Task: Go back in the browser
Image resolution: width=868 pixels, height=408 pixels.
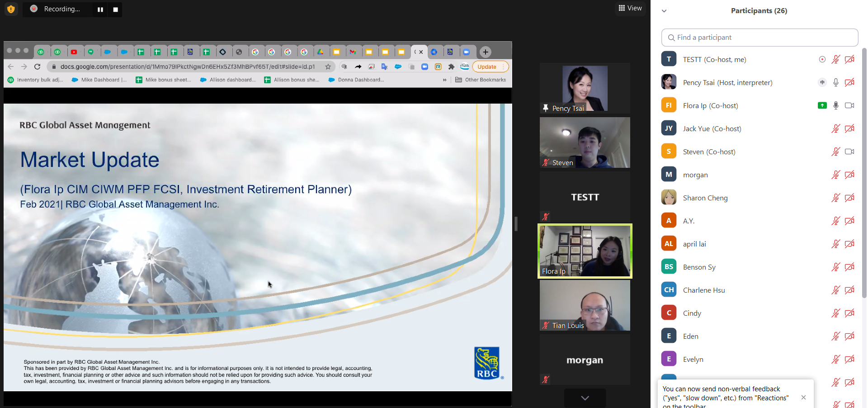Action: [11, 66]
